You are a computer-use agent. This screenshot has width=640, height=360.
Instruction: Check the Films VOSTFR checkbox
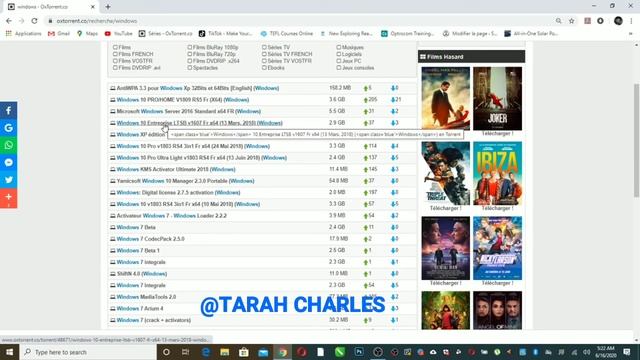(x=115, y=61)
